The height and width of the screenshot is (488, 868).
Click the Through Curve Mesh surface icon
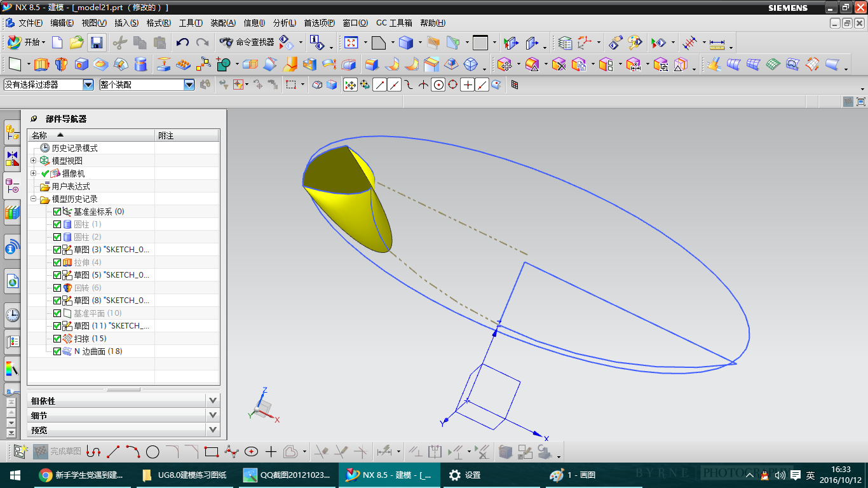click(753, 64)
